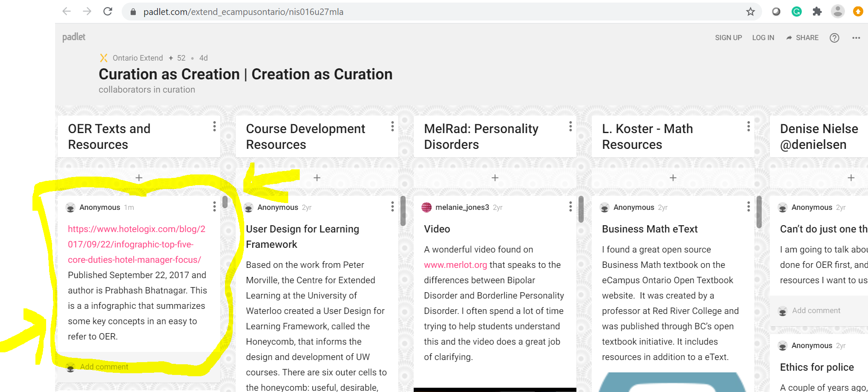The width and height of the screenshot is (868, 392).
Task: Open the help question mark icon
Action: (x=834, y=38)
